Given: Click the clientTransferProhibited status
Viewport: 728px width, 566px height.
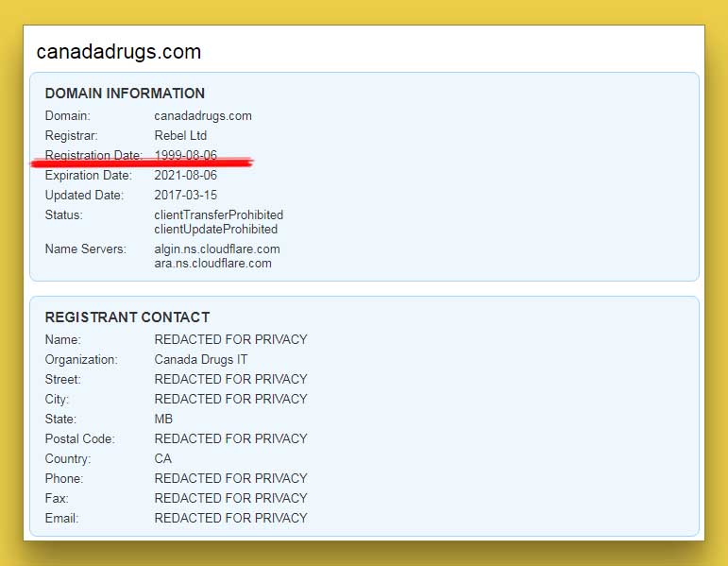Looking at the screenshot, I should (218, 215).
